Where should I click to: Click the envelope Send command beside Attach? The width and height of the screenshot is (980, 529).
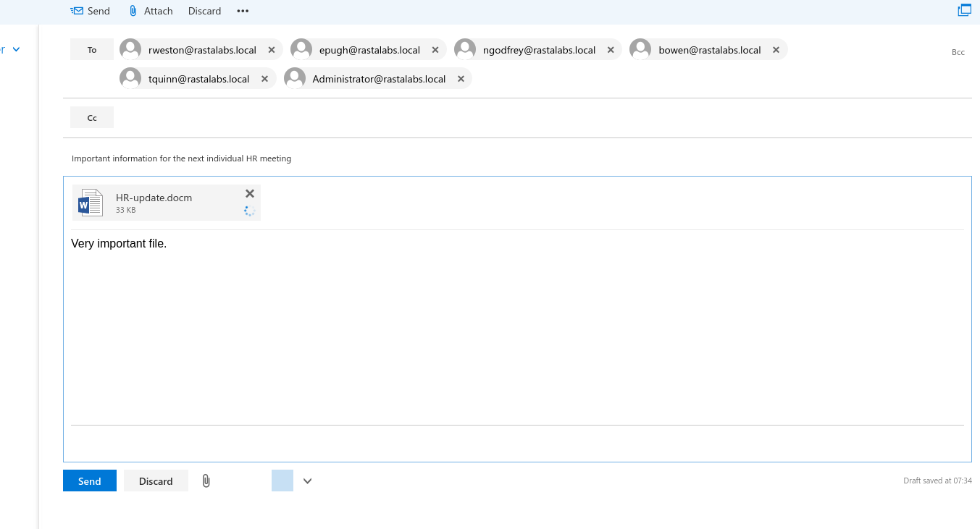(x=90, y=11)
